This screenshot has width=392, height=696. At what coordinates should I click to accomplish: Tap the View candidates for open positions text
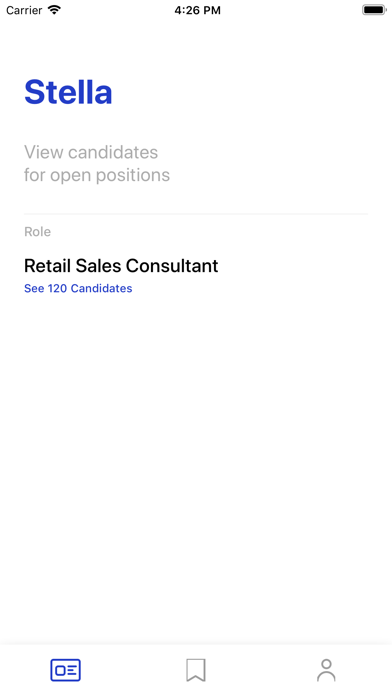point(97,163)
